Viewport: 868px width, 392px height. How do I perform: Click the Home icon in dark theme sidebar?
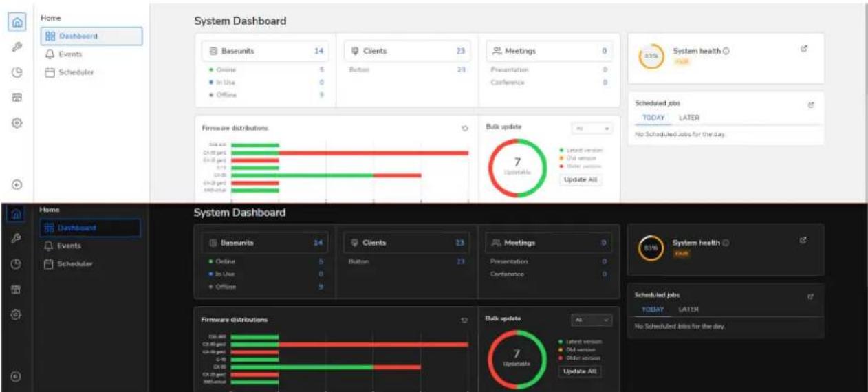point(17,214)
